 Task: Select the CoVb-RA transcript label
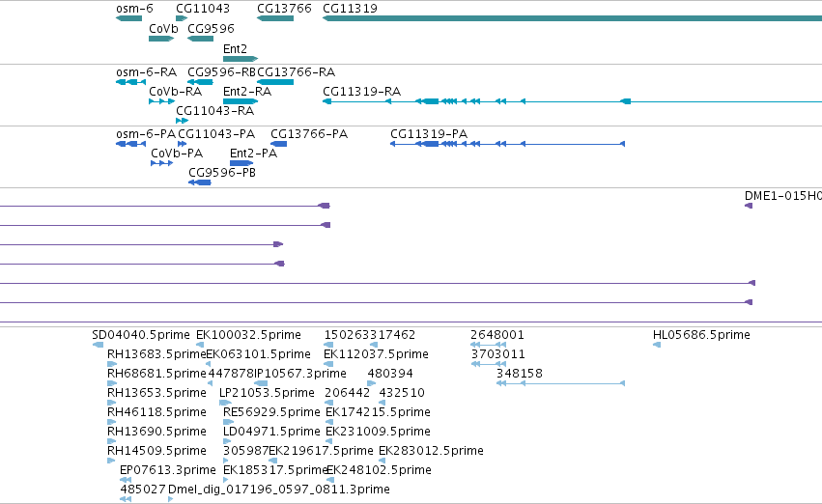pos(176,92)
